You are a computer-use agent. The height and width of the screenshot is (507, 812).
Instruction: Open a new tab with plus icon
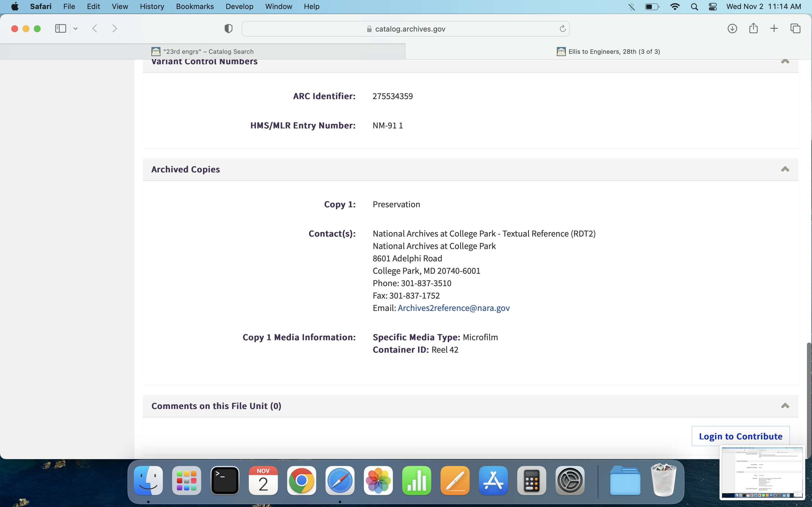click(774, 28)
